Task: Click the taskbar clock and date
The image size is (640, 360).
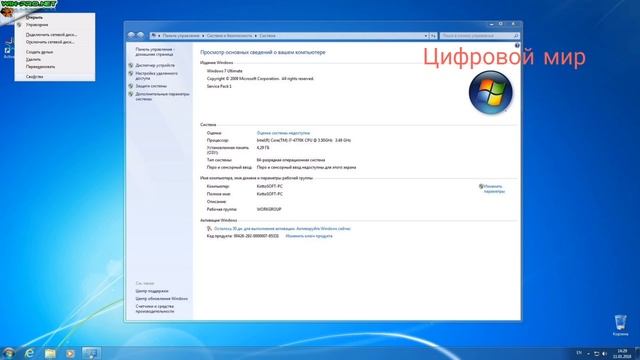Action: pyautogui.click(x=622, y=353)
